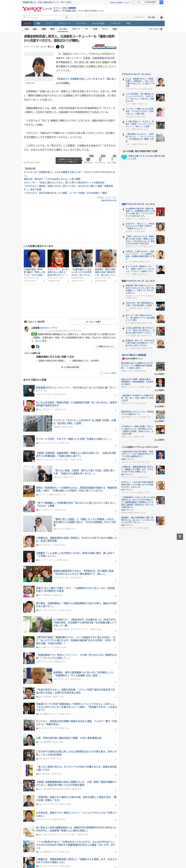Open donation link 支援を必要とする人のために寄付
The height and width of the screenshot is (868, 186).
pos(146,157)
